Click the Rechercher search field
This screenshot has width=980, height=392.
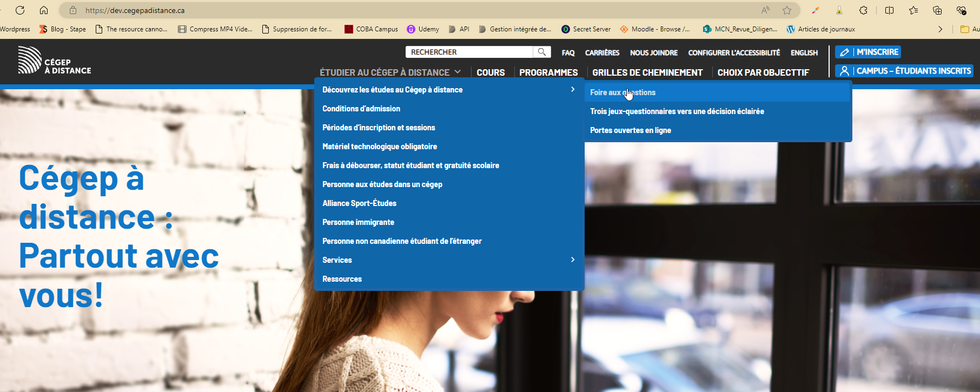[468, 52]
